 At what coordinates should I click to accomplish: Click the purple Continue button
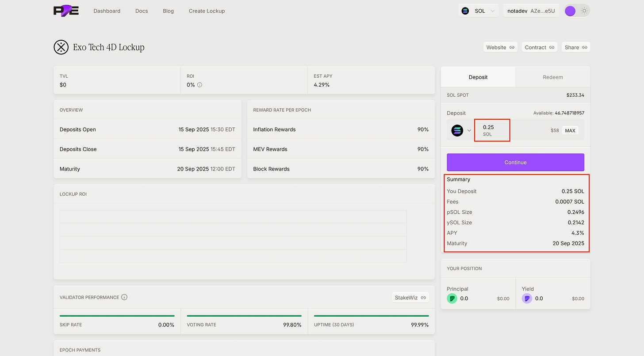(x=515, y=162)
